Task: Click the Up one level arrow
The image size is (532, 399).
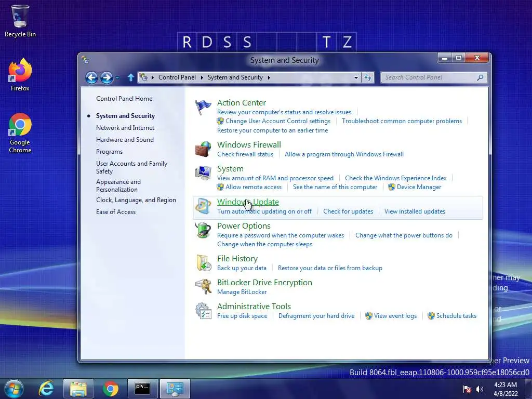Action: [130, 77]
